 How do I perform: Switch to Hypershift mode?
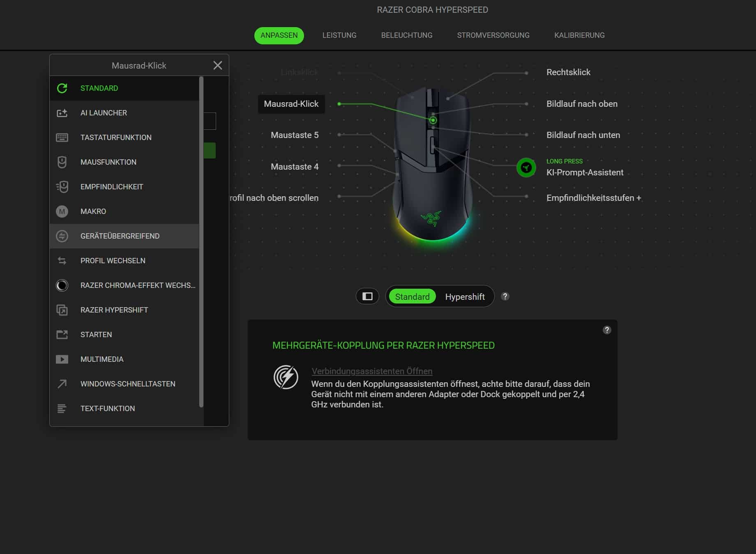pos(465,297)
